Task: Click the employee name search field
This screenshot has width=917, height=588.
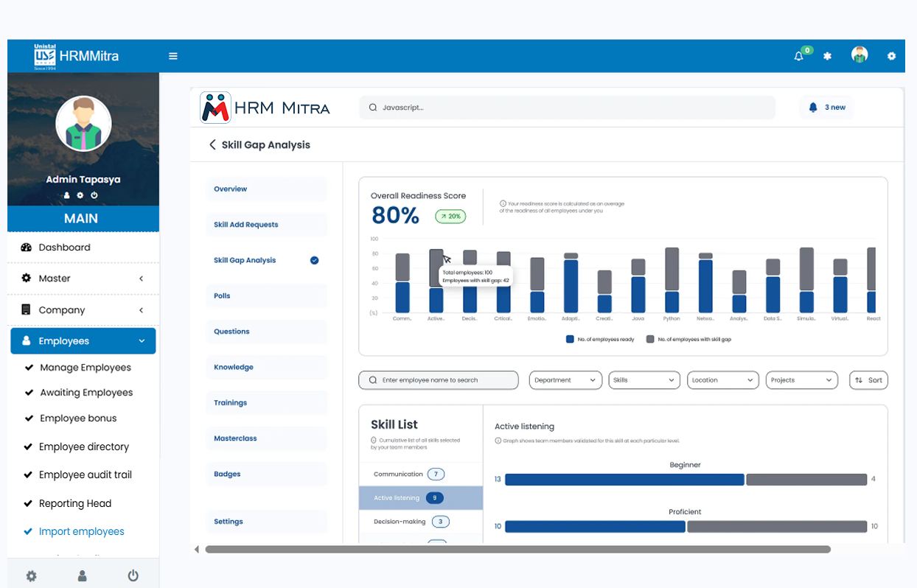Action: click(x=439, y=380)
